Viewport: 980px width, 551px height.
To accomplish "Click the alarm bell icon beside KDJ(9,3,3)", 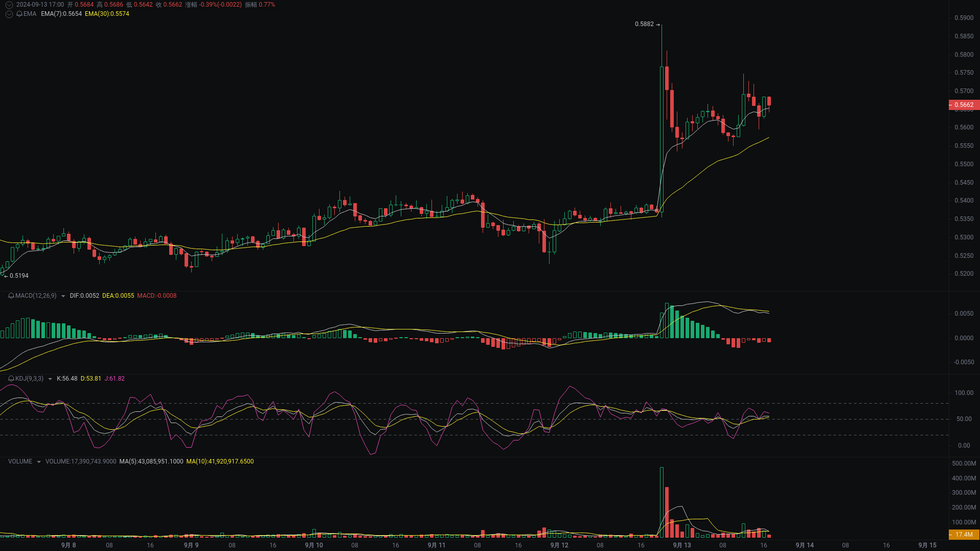I will click(x=10, y=379).
